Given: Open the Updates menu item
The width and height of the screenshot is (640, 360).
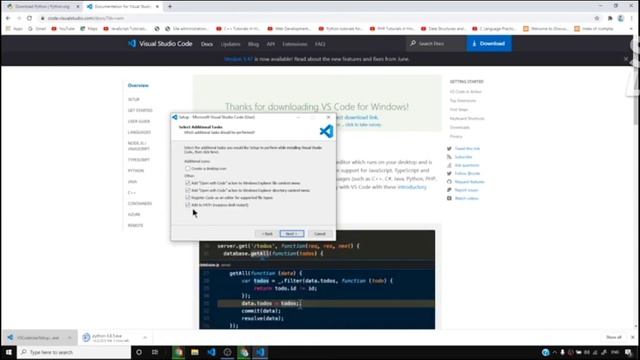Looking at the screenshot, I should [230, 44].
